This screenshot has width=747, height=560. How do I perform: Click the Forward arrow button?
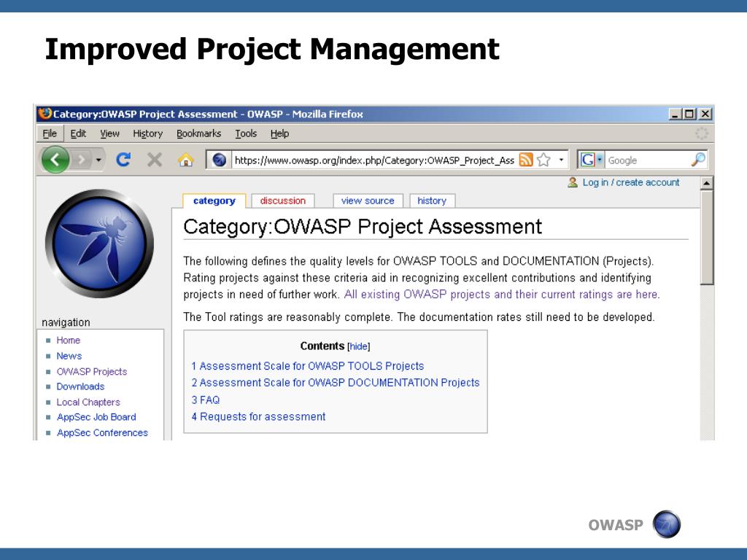pyautogui.click(x=82, y=160)
